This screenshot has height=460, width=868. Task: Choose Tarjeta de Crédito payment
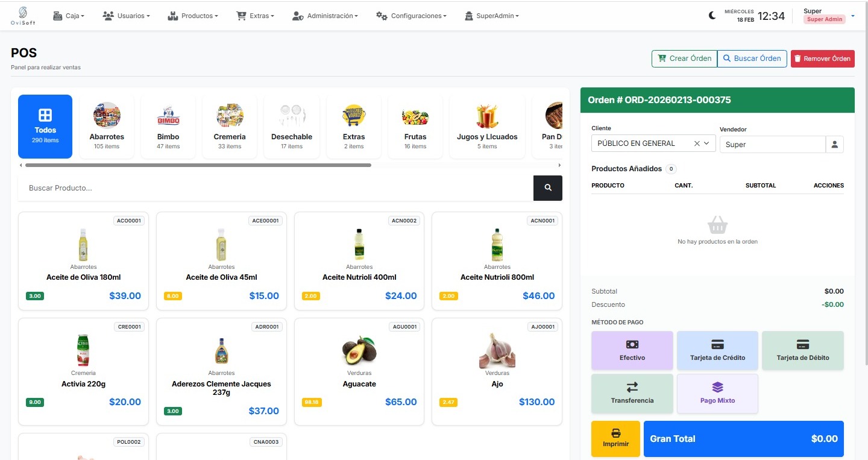(717, 350)
